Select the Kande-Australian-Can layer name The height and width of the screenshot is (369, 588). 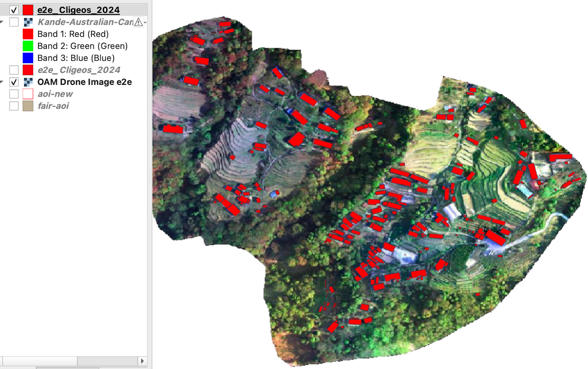coord(85,22)
